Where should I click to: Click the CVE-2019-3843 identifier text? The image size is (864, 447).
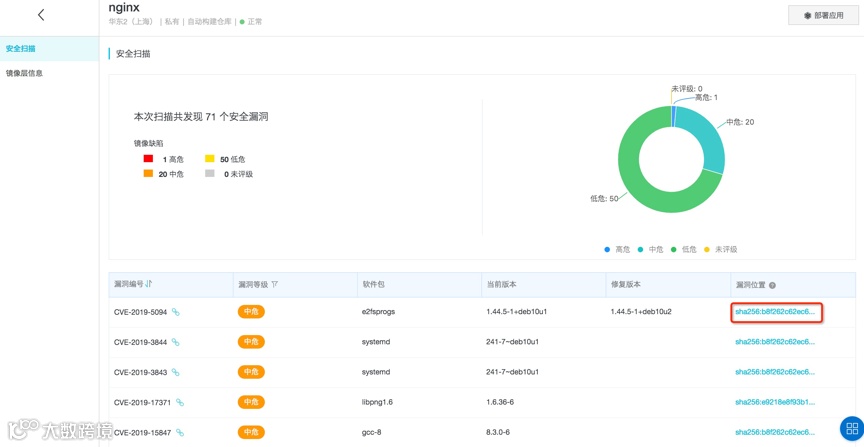[141, 372]
